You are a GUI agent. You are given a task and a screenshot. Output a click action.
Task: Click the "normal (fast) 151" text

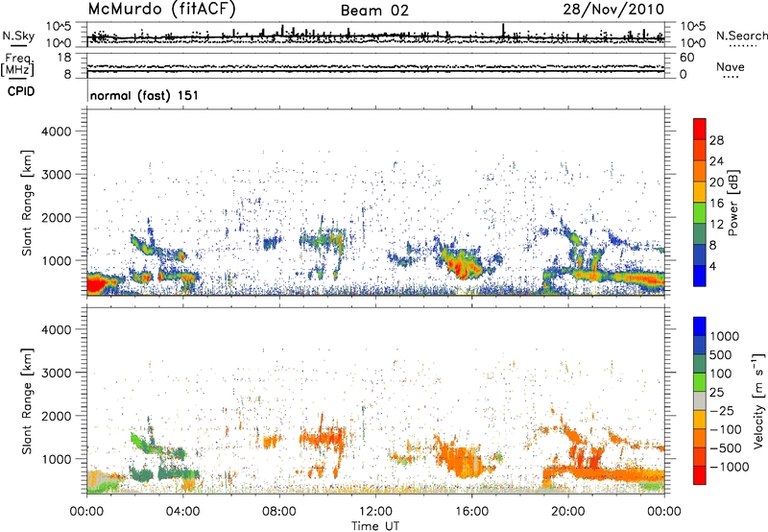click(145, 95)
